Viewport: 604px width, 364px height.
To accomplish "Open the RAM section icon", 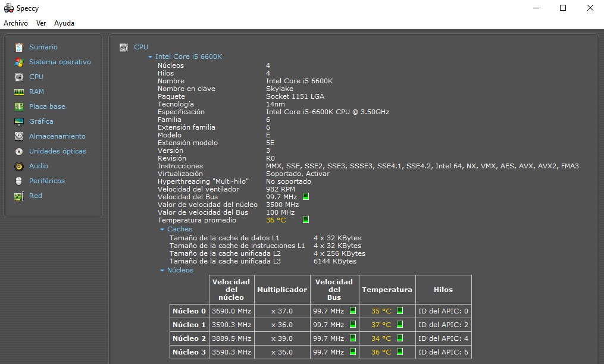I will click(21, 92).
